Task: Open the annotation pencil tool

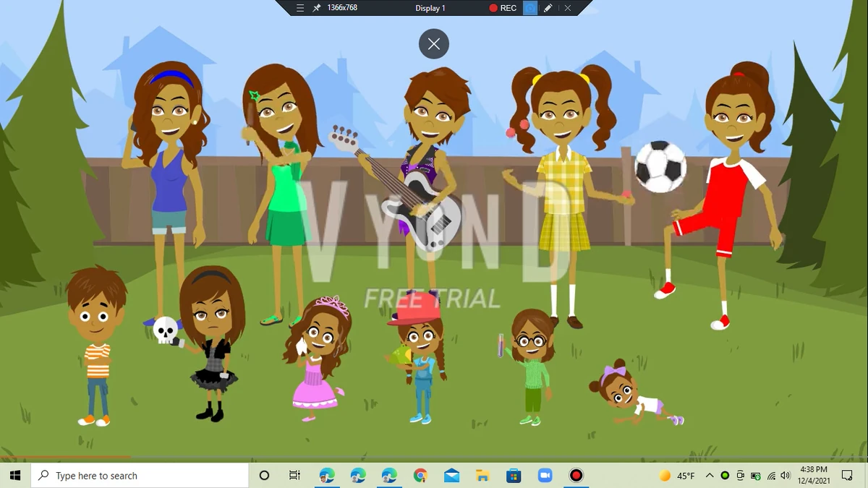Action: 548,8
